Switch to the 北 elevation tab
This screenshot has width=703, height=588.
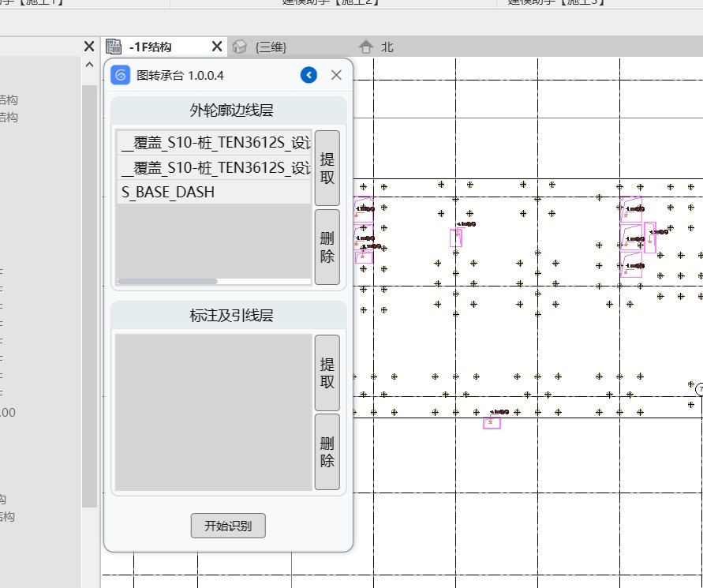click(x=387, y=47)
